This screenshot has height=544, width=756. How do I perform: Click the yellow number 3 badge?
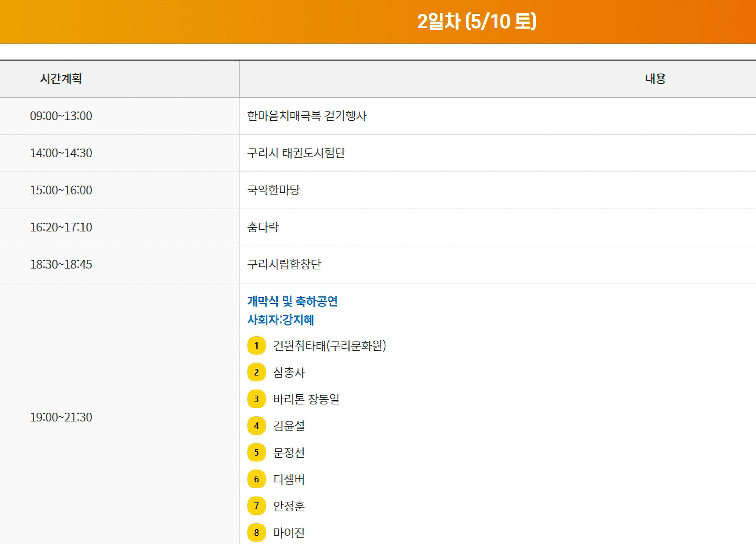point(256,399)
